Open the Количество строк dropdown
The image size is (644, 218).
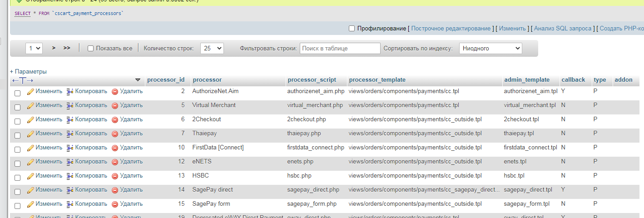coord(212,48)
